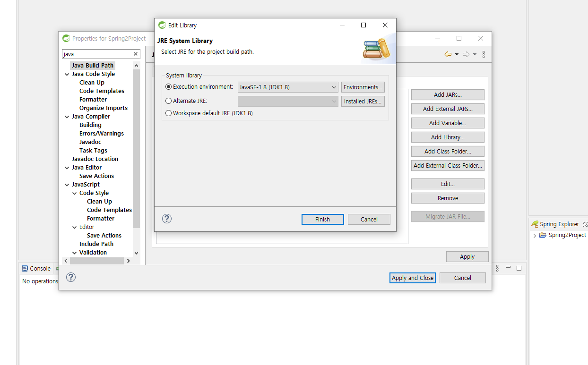Click Add External JARs... button
588x365 pixels.
448,109
